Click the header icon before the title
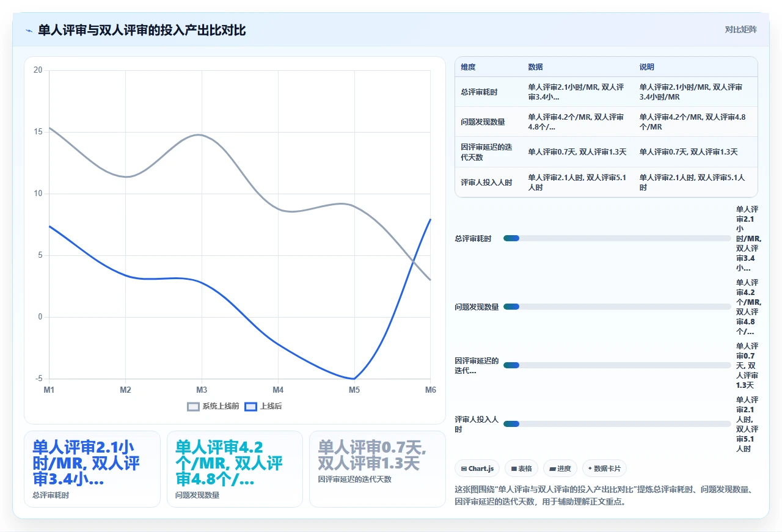Screen dimensions: 782x532 [29, 31]
